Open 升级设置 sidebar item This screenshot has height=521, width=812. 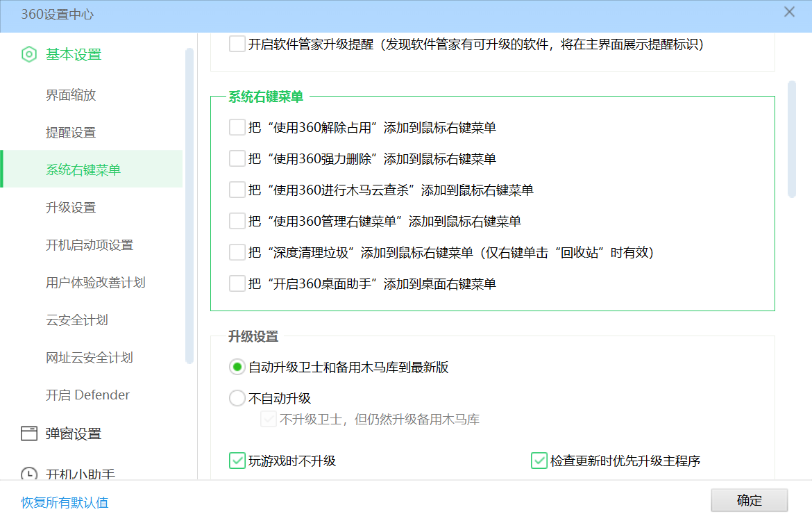(x=71, y=208)
